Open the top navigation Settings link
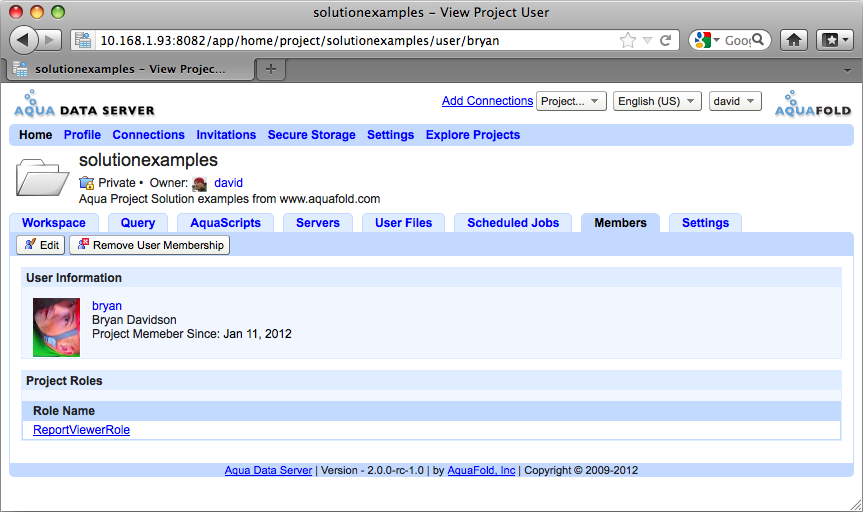This screenshot has width=863, height=512. pyautogui.click(x=390, y=135)
